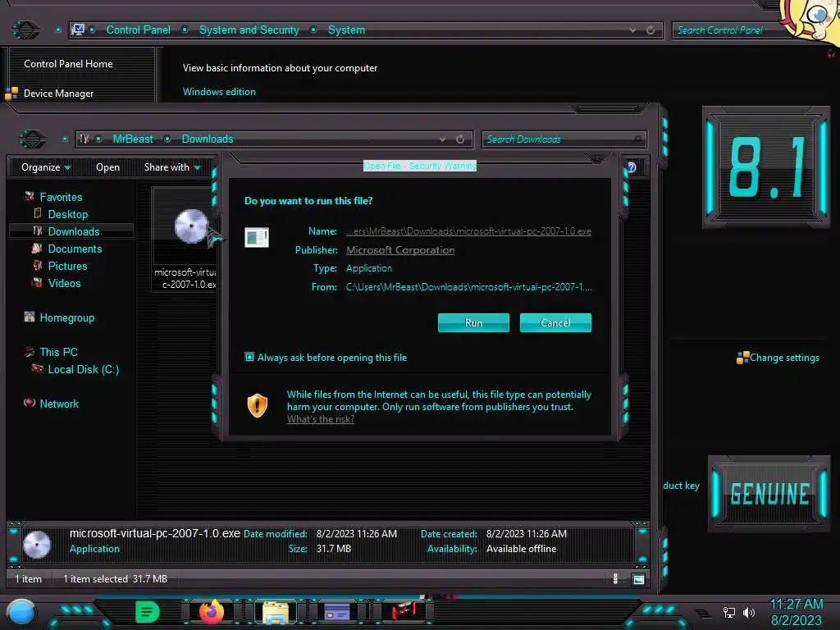Open Device Manager from Control Panel
This screenshot has width=840, height=630.
[58, 94]
